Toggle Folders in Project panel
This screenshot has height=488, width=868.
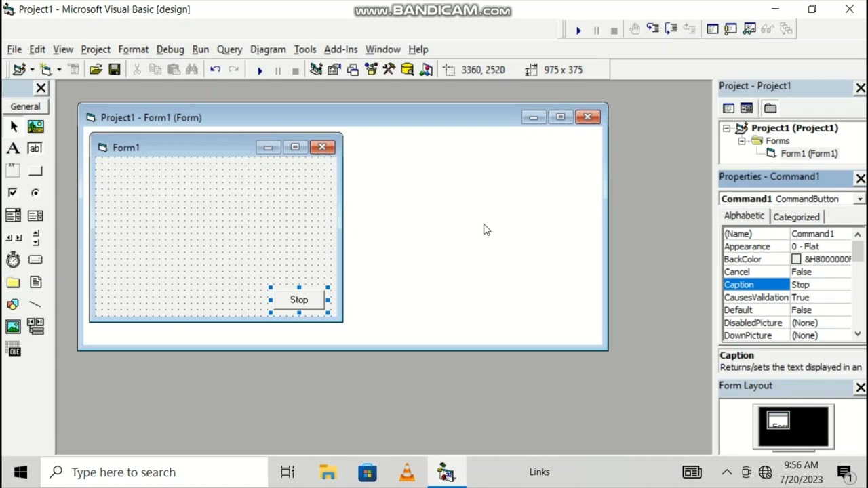point(770,108)
